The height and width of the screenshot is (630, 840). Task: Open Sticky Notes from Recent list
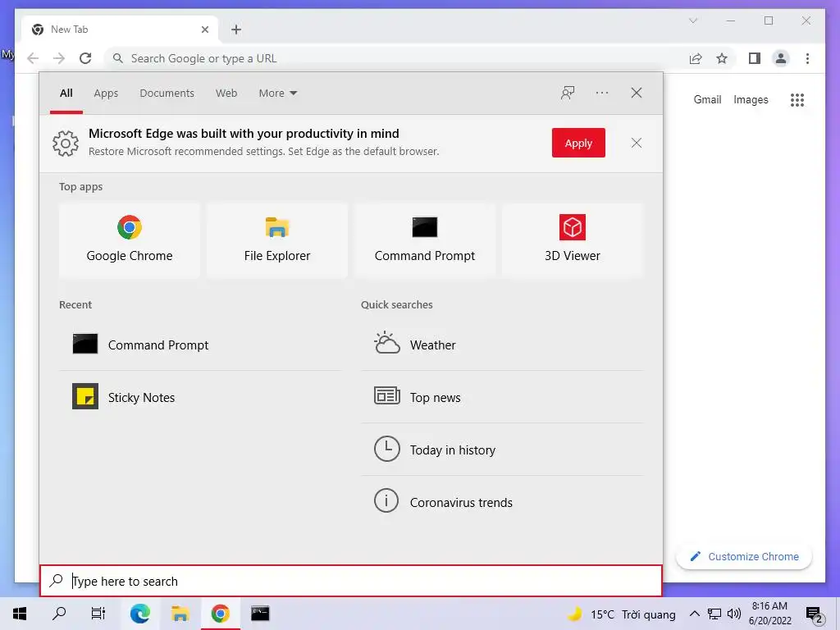click(200, 397)
